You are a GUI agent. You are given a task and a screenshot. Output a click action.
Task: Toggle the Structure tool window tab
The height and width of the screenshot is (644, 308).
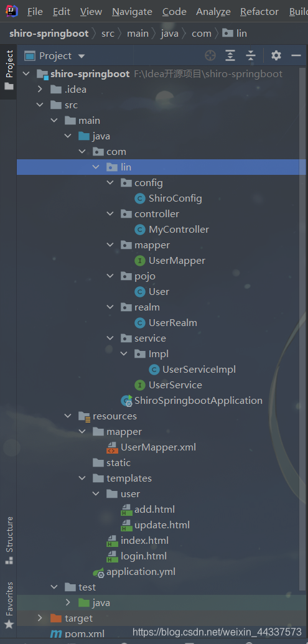pos(9,541)
